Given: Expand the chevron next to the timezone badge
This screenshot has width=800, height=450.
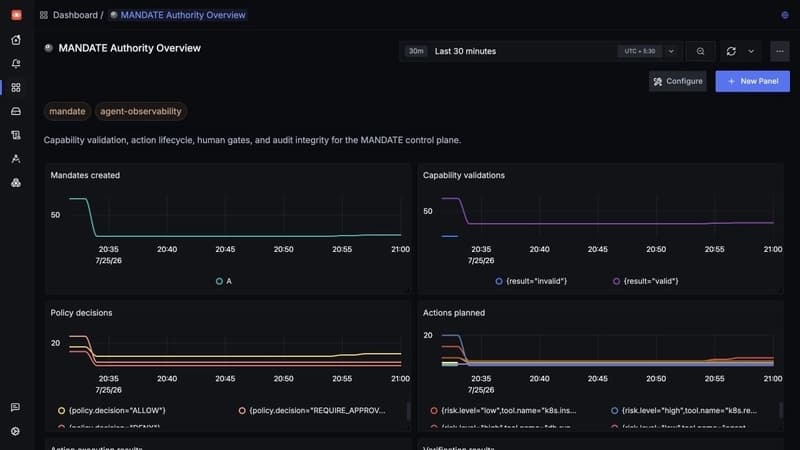Looking at the screenshot, I should [671, 51].
